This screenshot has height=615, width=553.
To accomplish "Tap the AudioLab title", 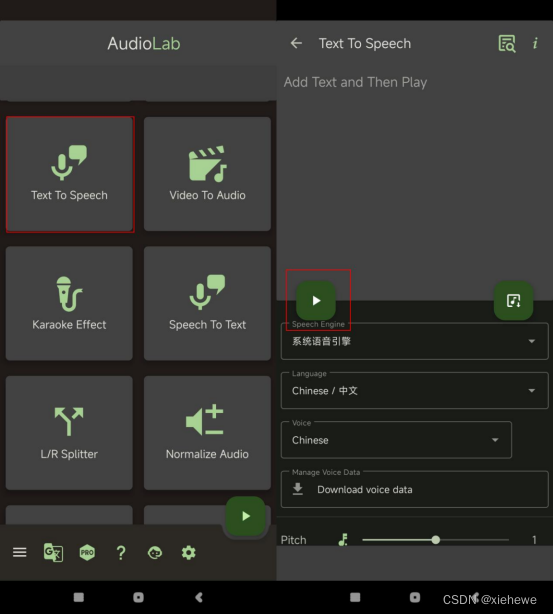I will [144, 44].
